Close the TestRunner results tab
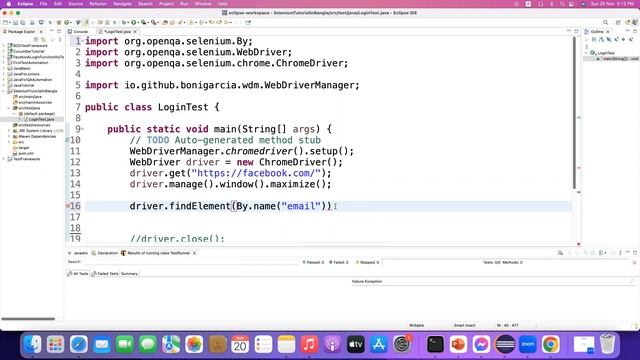Screen dimensions: 640x360 (195, 253)
